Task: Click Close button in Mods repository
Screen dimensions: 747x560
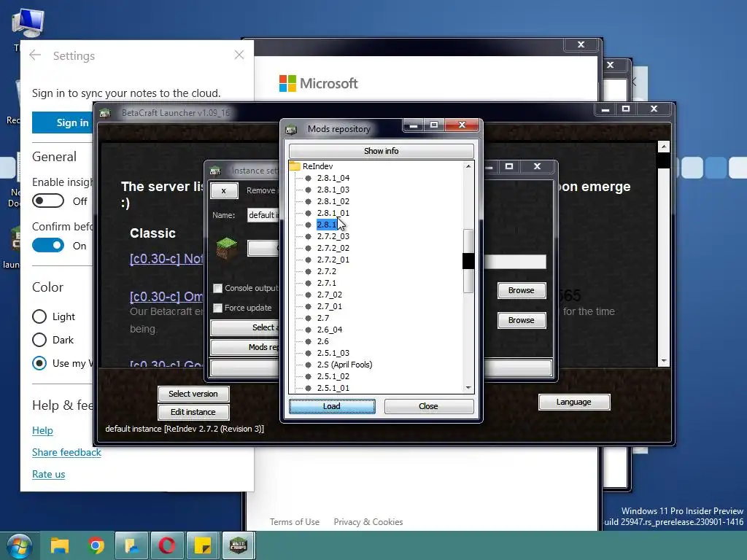Action: pyautogui.click(x=428, y=406)
